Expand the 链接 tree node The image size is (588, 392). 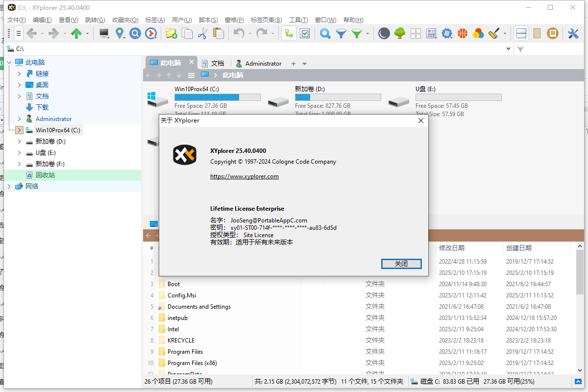pos(19,73)
